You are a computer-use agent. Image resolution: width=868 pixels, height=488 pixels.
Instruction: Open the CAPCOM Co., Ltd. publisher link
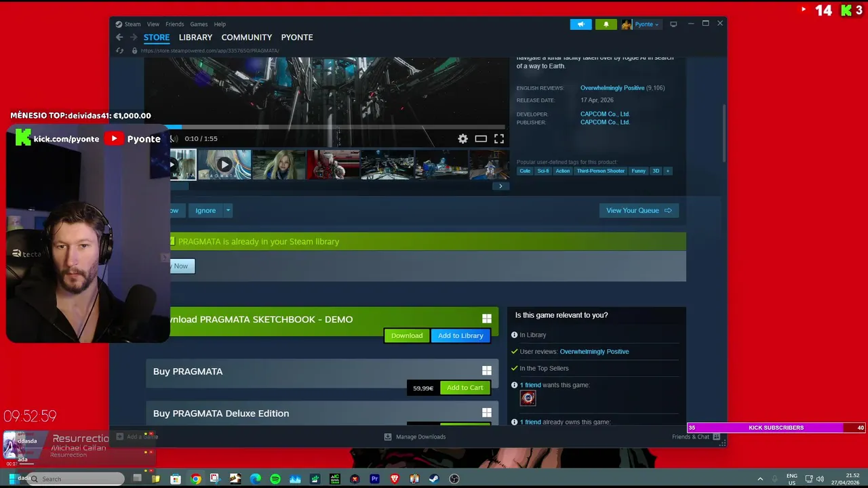click(605, 122)
